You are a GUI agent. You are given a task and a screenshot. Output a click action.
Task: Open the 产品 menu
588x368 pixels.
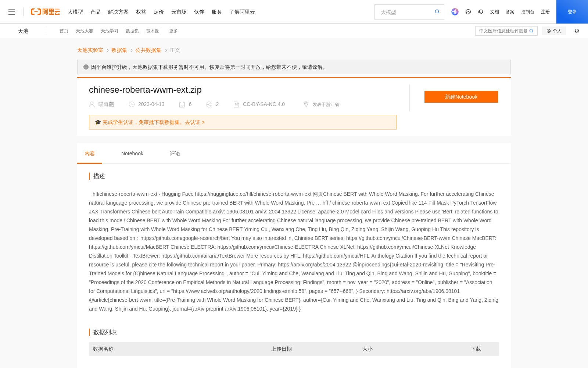tap(96, 12)
